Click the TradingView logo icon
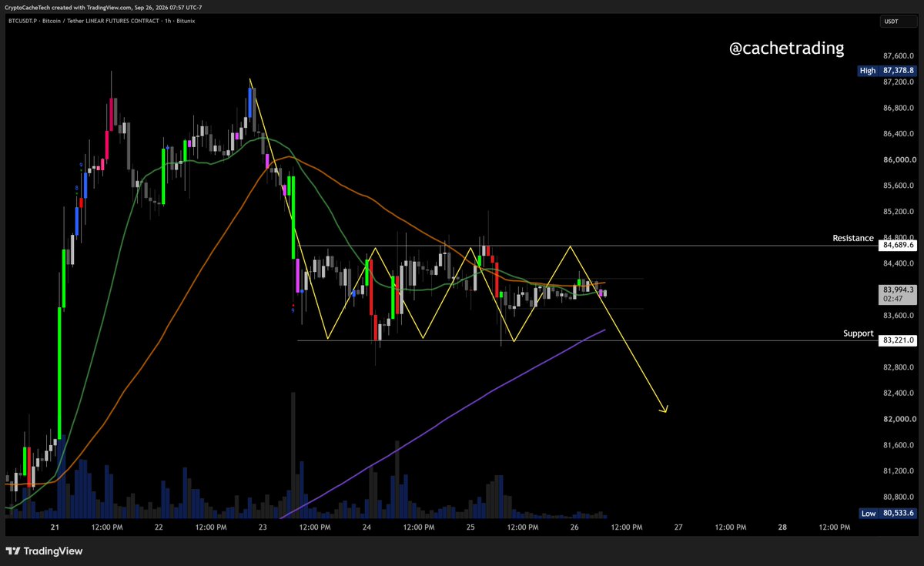Viewport: 924px width, 566px height. point(14,551)
